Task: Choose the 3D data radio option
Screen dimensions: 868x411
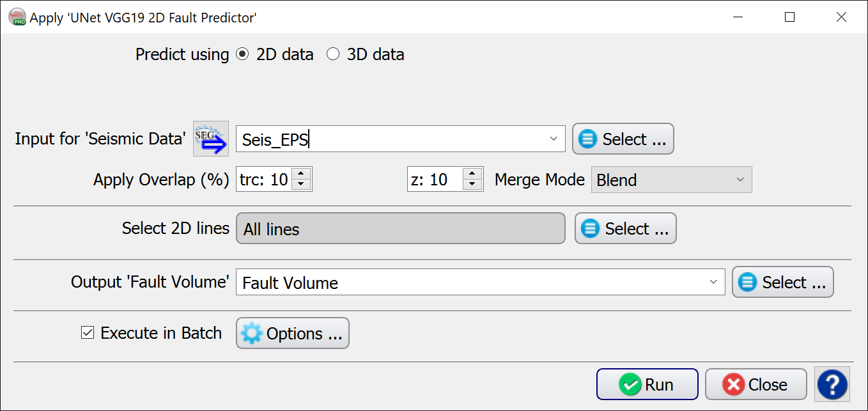Action: pyautogui.click(x=333, y=54)
